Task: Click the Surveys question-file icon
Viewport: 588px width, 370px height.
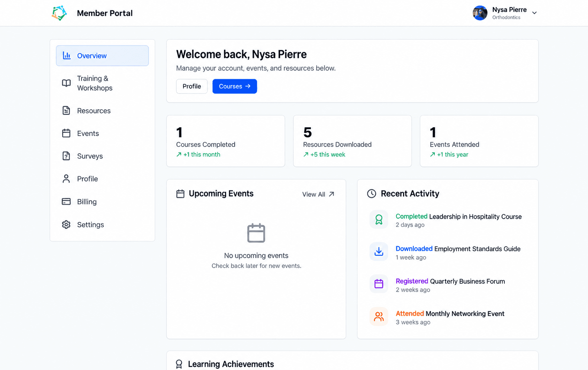Action: click(66, 156)
